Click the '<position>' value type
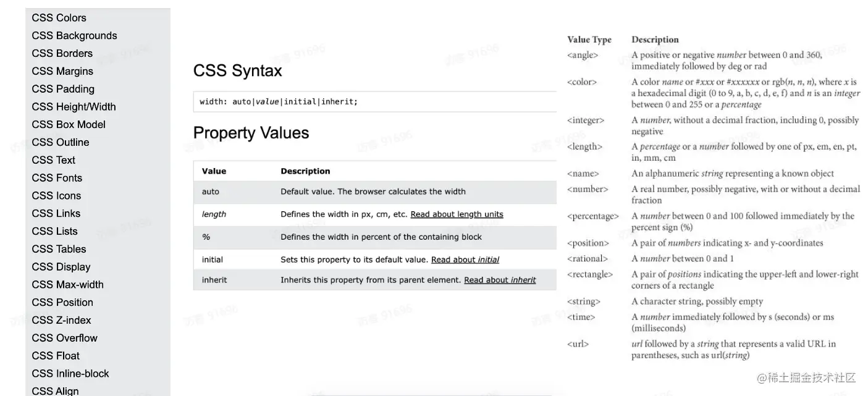This screenshot has height=396, width=868. 588,243
